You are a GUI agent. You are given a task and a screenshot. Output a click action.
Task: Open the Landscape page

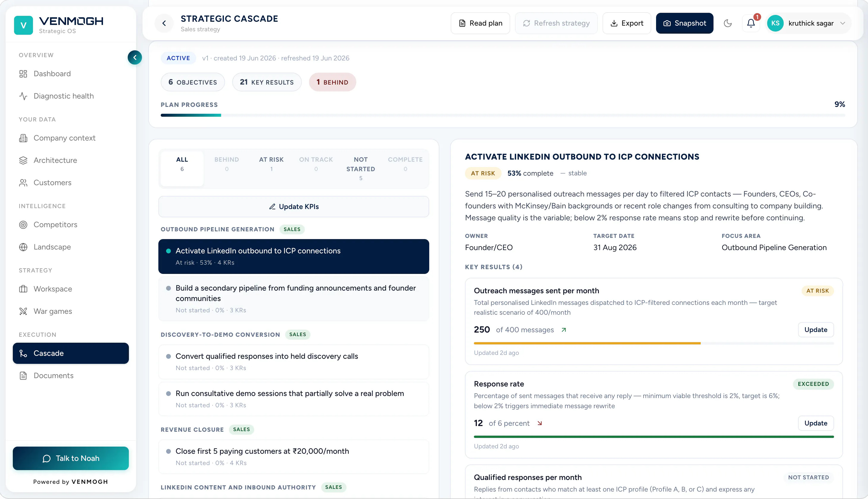coord(71,247)
